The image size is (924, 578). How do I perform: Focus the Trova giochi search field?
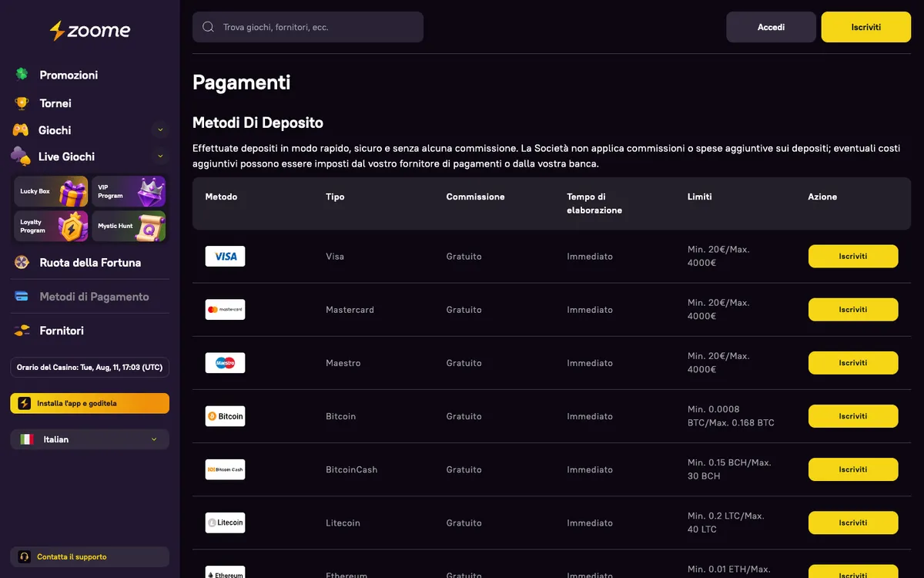pyautogui.click(x=308, y=27)
